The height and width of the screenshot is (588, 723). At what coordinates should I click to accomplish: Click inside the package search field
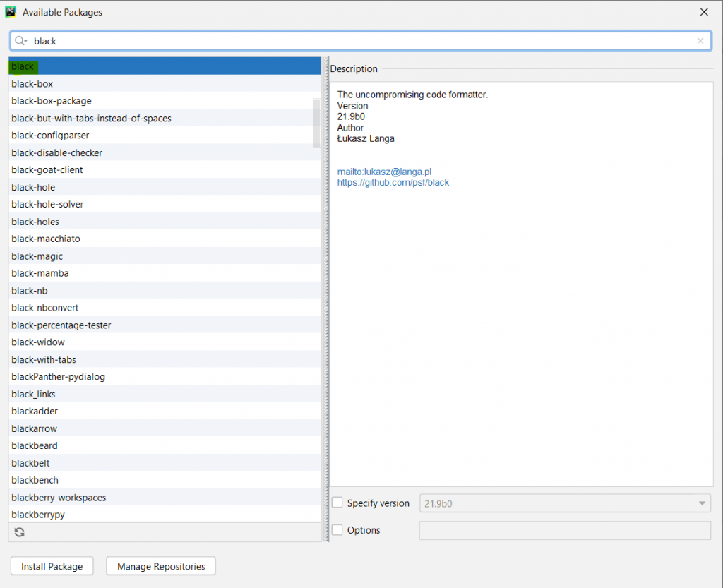click(212, 41)
